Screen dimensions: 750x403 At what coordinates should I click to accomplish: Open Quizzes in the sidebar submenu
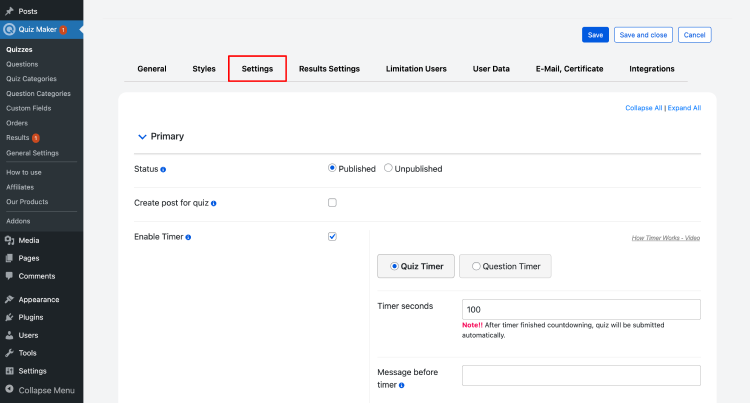(19, 49)
